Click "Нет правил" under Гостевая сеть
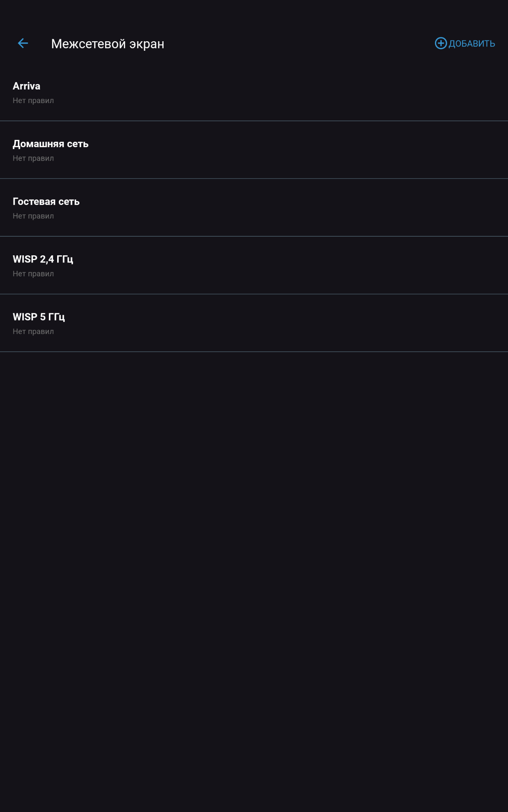Image resolution: width=508 pixels, height=812 pixels. pos(33,216)
